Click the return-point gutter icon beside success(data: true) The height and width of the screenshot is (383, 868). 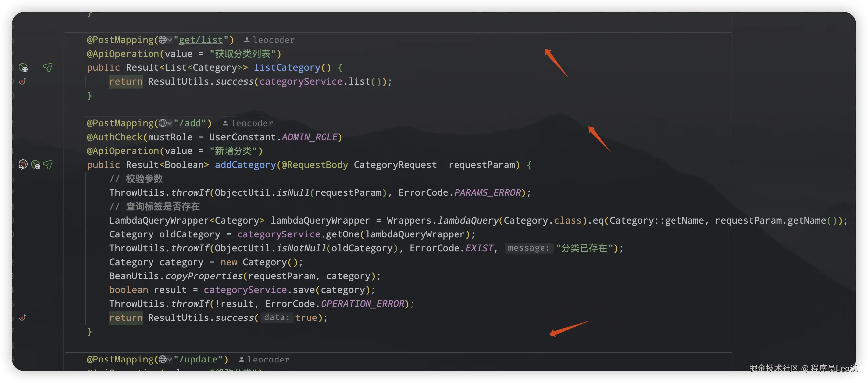[x=22, y=317]
